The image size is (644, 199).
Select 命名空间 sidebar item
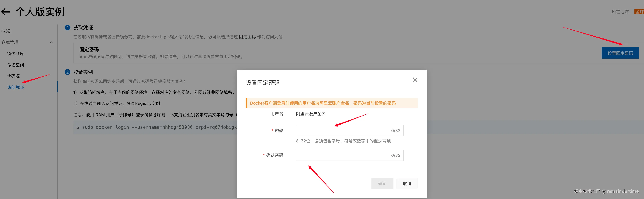pyautogui.click(x=16, y=65)
